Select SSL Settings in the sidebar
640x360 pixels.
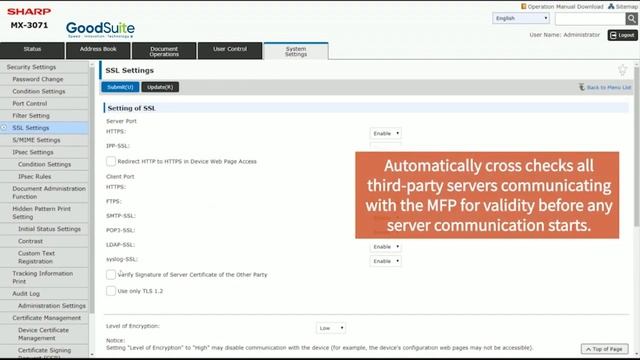[x=44, y=128]
